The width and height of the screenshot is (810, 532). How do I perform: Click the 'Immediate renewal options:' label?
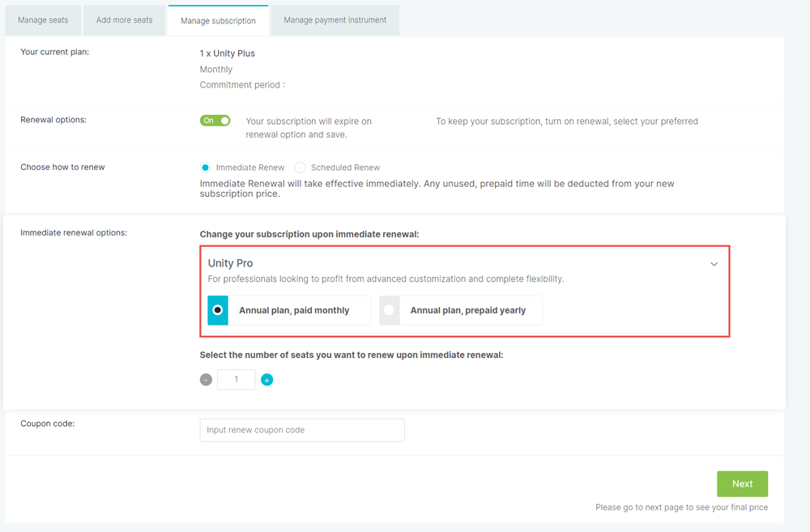click(x=74, y=232)
